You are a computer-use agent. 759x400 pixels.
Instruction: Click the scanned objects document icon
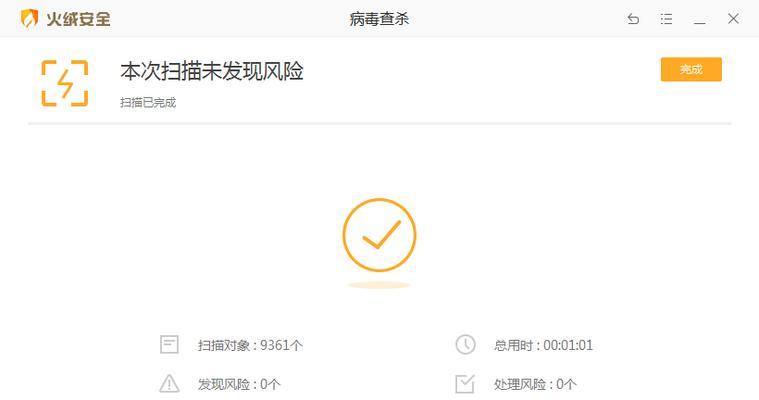point(169,345)
